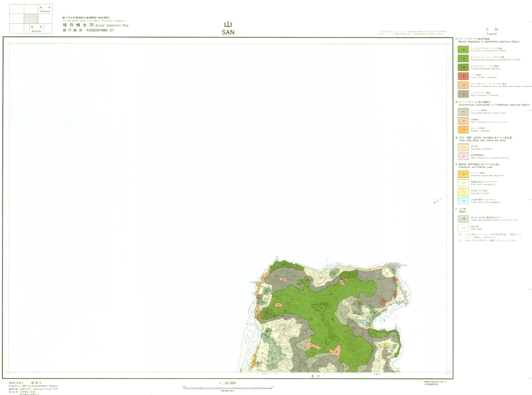The width and height of the screenshot is (532, 395).
Task: Click the Open water legend swatch
Action: click(463, 227)
